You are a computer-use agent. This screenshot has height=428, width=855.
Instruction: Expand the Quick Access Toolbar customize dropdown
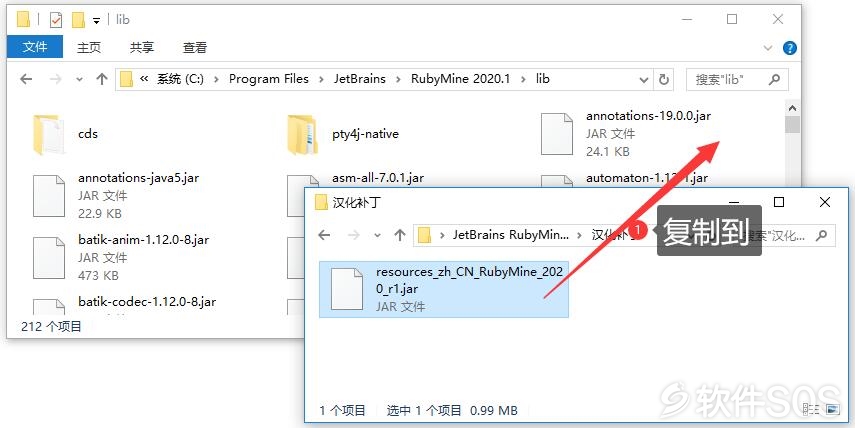coord(96,21)
